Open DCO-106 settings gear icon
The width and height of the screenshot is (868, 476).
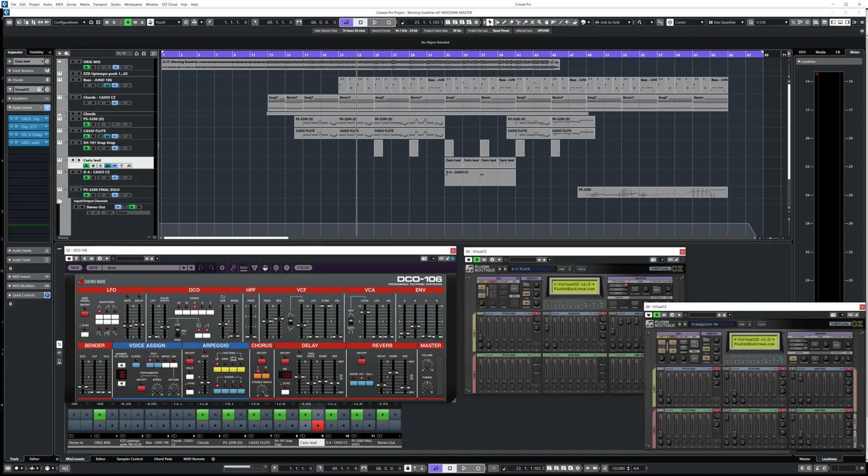pyautogui.click(x=222, y=268)
